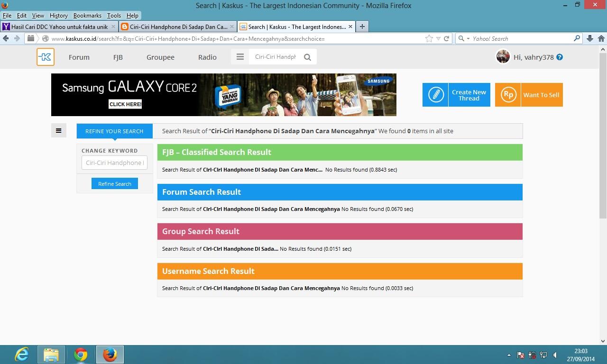Go to the Firefox home page icon

tap(601, 38)
